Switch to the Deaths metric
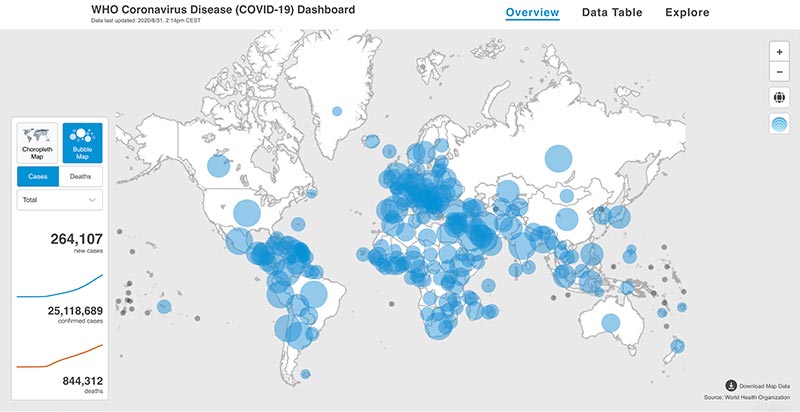 (81, 176)
